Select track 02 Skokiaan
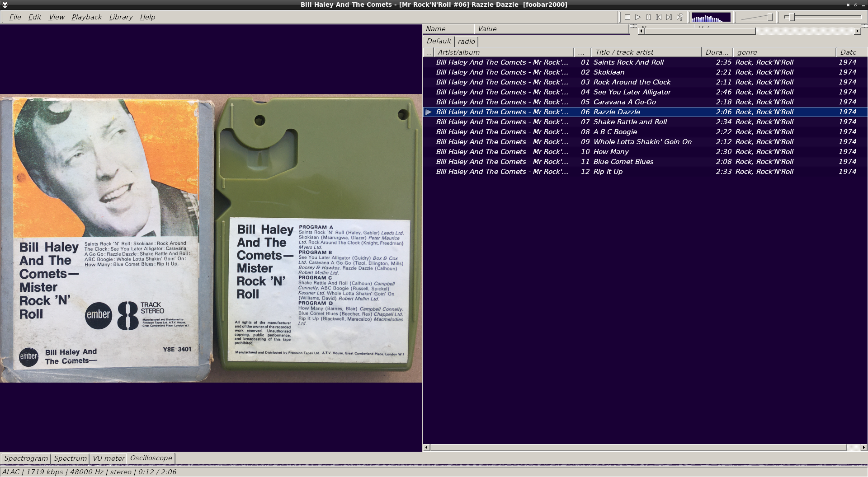Screen dimensions: 868x477 coord(645,72)
